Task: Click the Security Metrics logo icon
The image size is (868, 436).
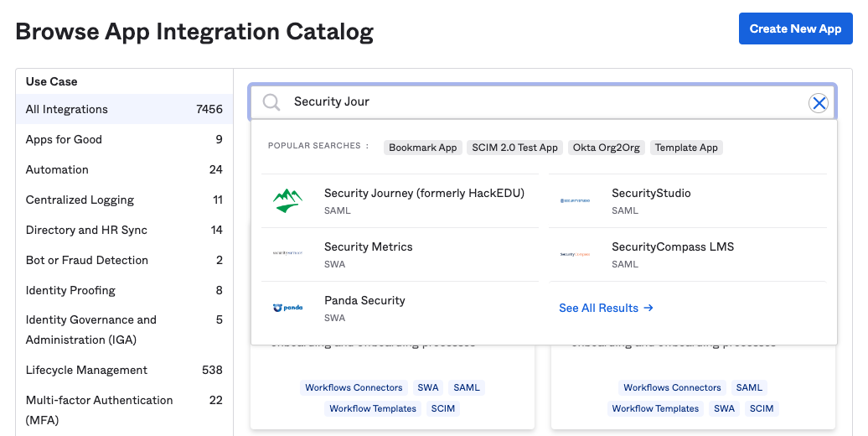Action: [x=288, y=252]
